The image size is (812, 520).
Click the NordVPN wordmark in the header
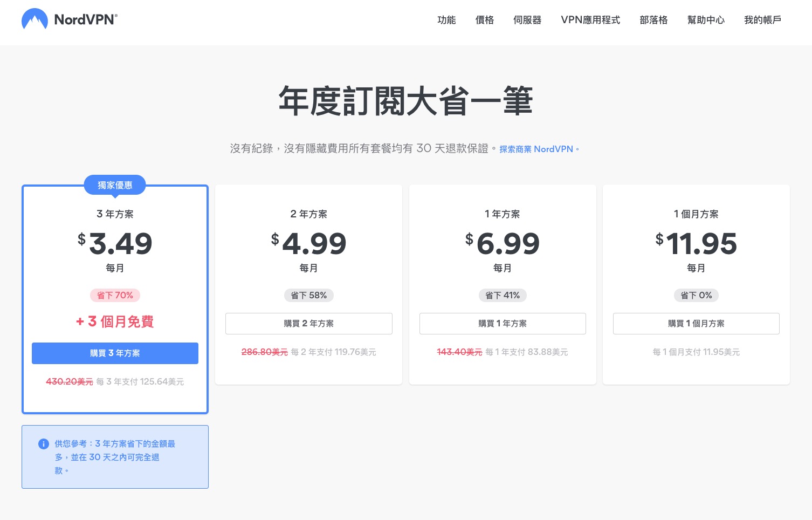tap(86, 20)
